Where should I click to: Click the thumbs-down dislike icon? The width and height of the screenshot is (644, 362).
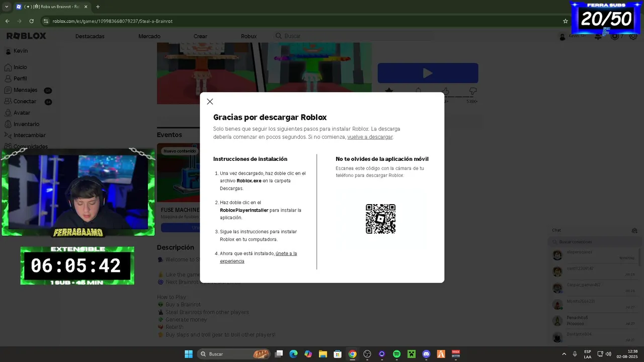[x=473, y=91]
